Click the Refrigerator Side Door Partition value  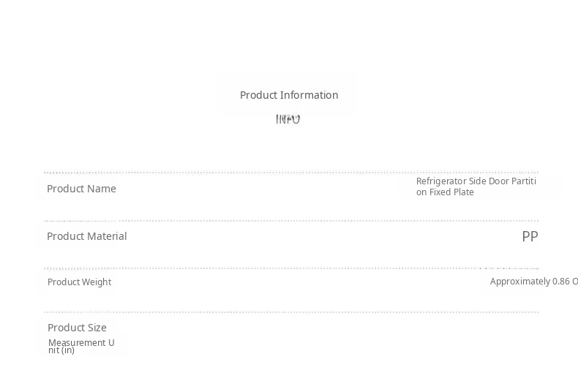click(476, 186)
